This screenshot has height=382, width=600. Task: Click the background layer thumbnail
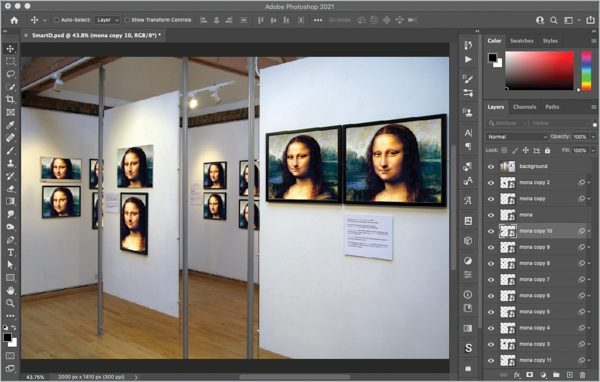click(507, 167)
